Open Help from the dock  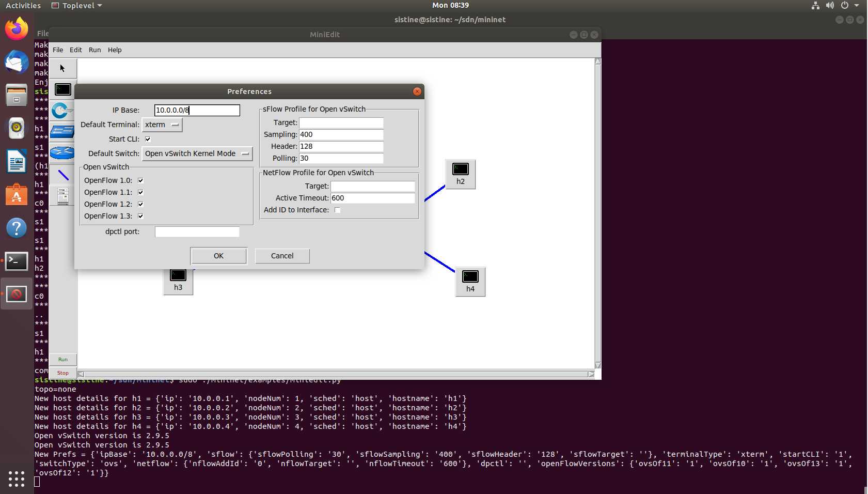tap(17, 228)
